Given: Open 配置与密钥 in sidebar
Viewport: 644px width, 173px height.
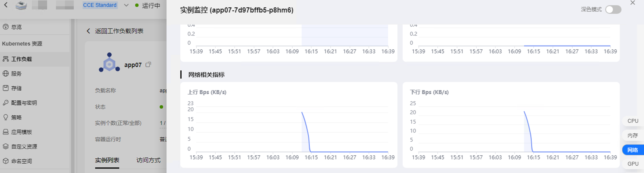Looking at the screenshot, I should click(24, 103).
